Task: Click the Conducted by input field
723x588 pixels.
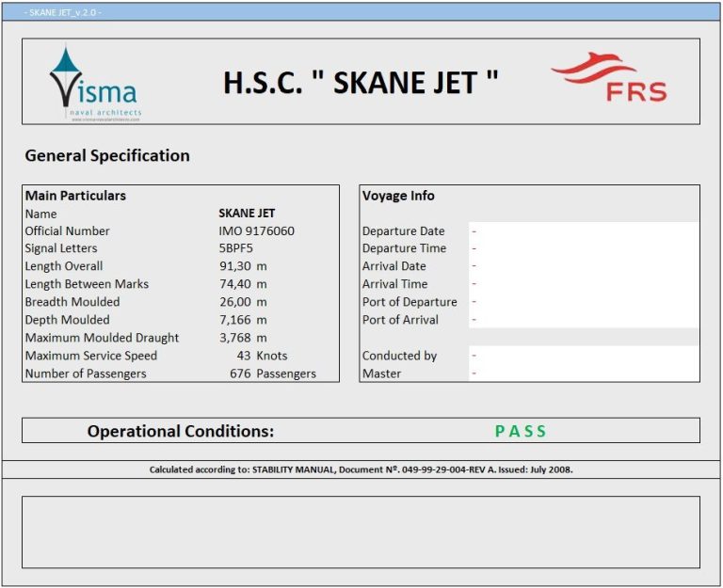Action: point(584,356)
